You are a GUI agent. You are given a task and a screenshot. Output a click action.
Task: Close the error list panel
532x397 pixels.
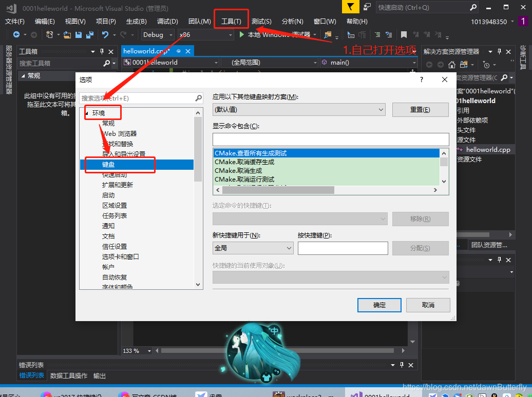411,365
